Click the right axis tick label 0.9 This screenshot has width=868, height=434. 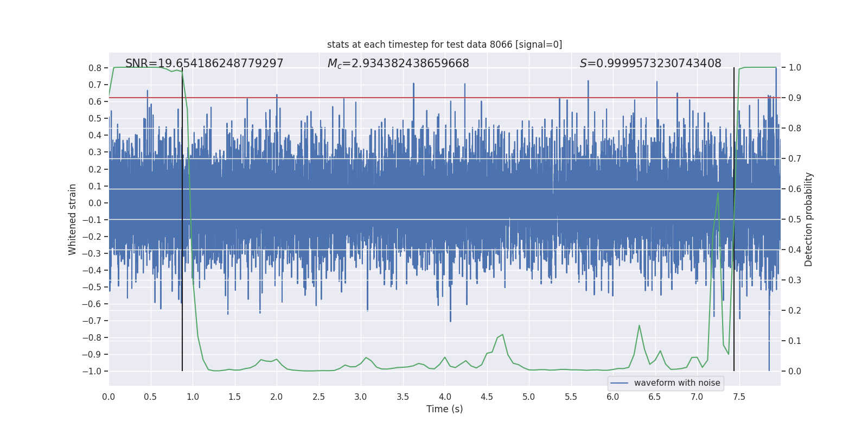(x=795, y=98)
